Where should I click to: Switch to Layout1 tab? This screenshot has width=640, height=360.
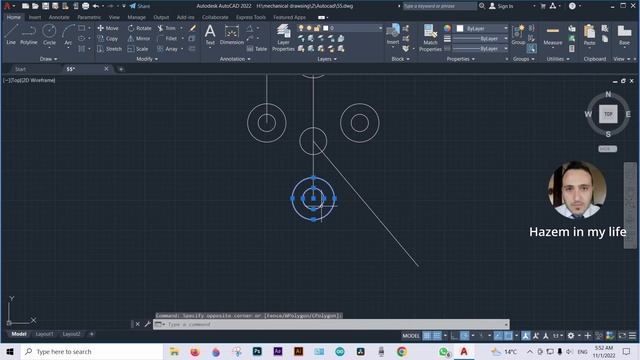(44, 334)
